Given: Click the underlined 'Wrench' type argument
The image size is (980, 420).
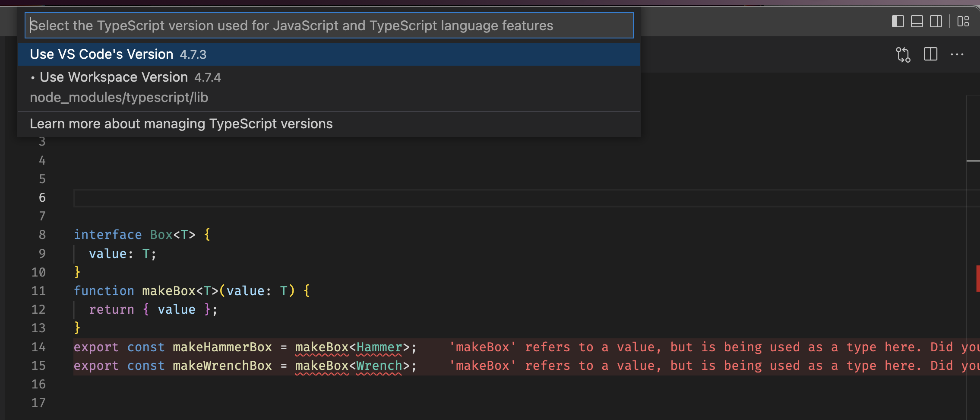Looking at the screenshot, I should 379,366.
